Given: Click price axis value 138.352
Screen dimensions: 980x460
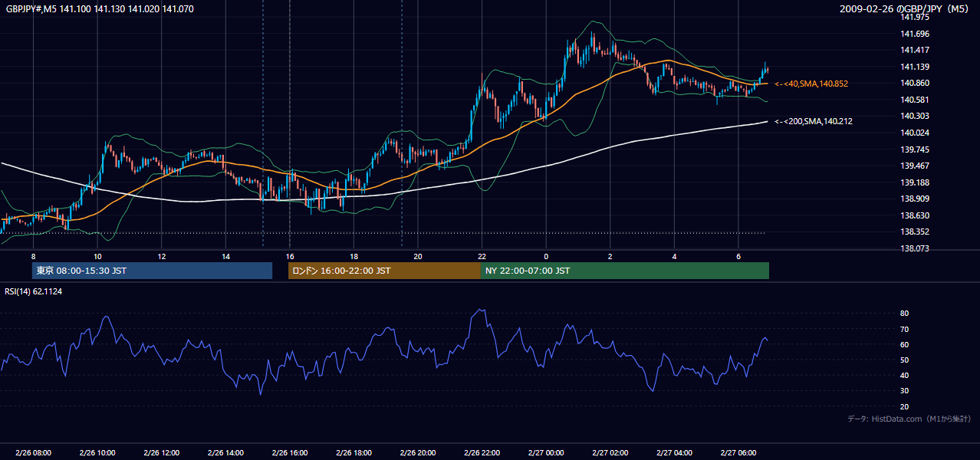Looking at the screenshot, I should [x=914, y=232].
